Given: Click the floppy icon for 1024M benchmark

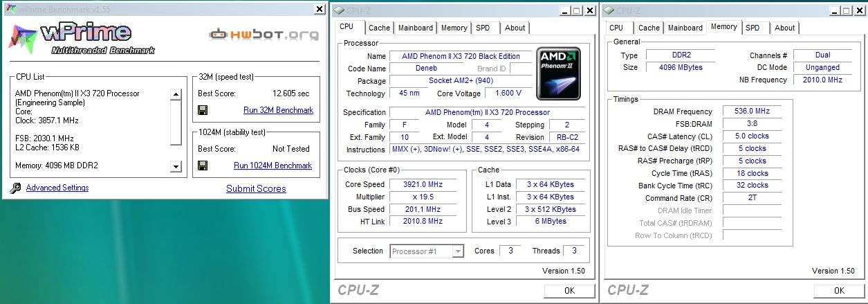Looking at the screenshot, I should click(203, 166).
